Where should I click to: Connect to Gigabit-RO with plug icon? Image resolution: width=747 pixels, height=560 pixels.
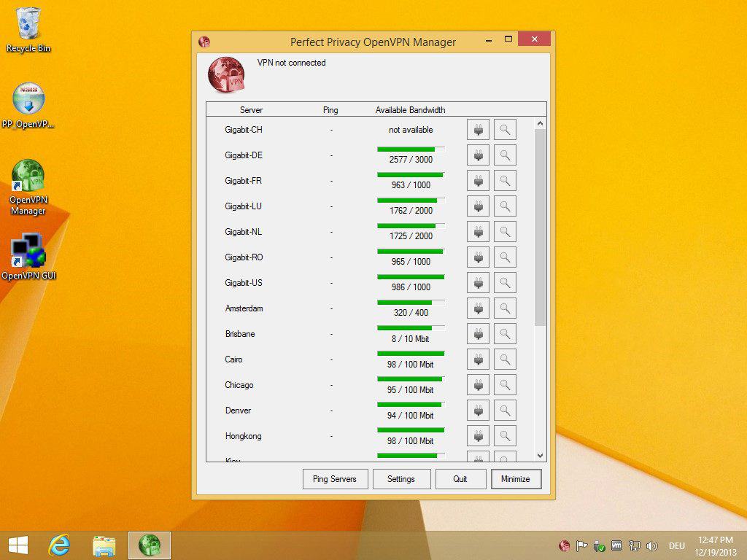tap(478, 257)
